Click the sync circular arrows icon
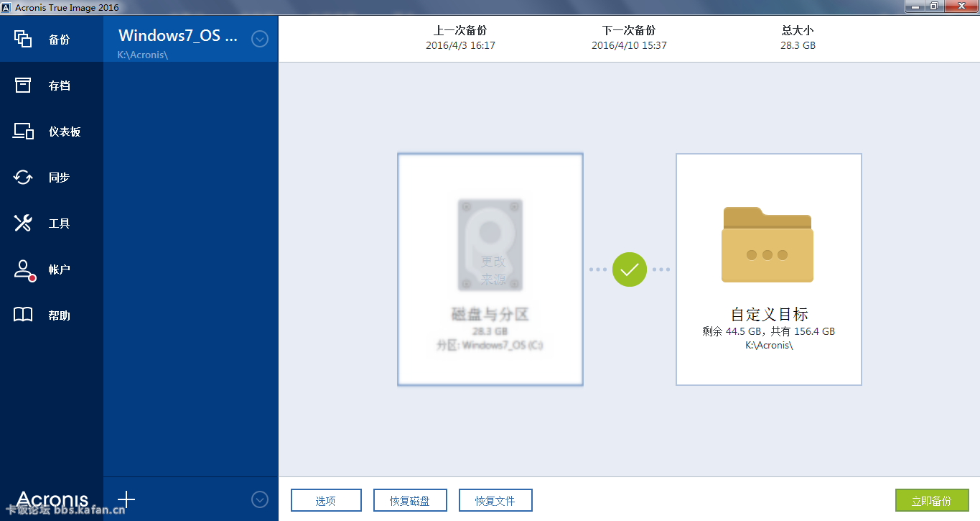Image resolution: width=980 pixels, height=521 pixels. tap(23, 177)
